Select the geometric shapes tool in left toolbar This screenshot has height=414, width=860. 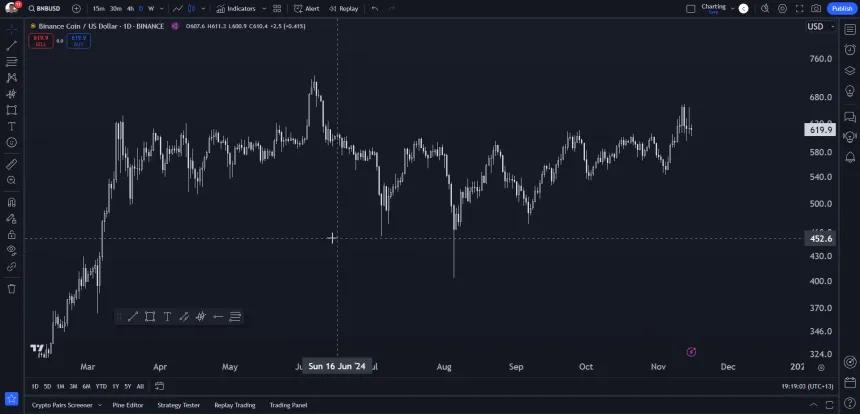pyautogui.click(x=12, y=110)
